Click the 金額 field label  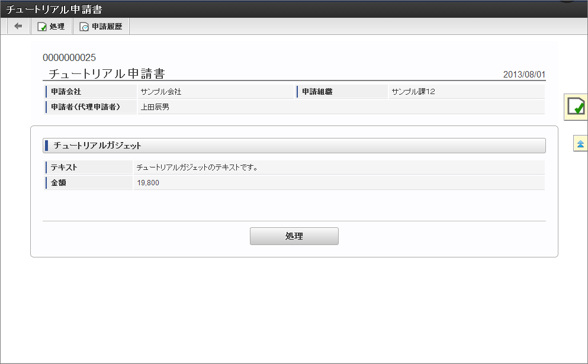[59, 182]
